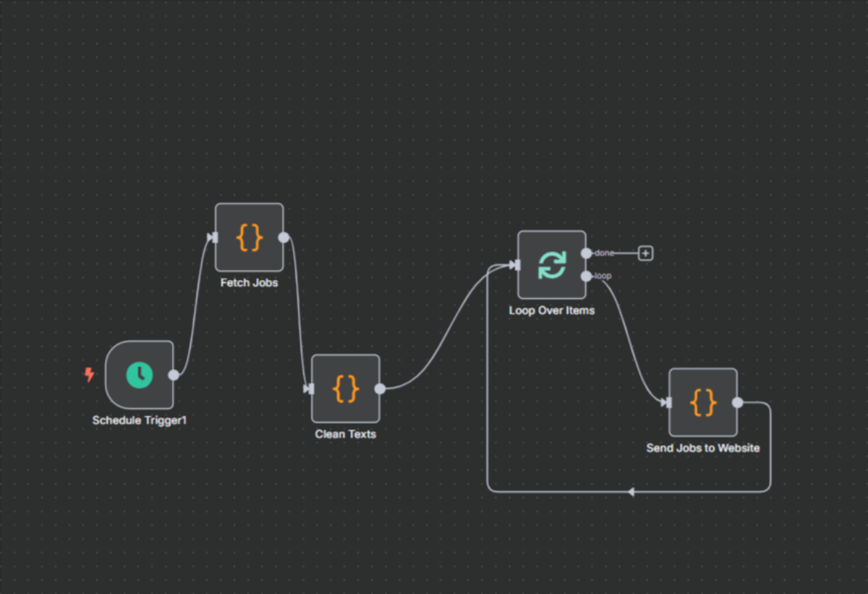Click the Loop Over Items input connector
Image resolution: width=868 pixels, height=594 pixels.
pos(515,265)
